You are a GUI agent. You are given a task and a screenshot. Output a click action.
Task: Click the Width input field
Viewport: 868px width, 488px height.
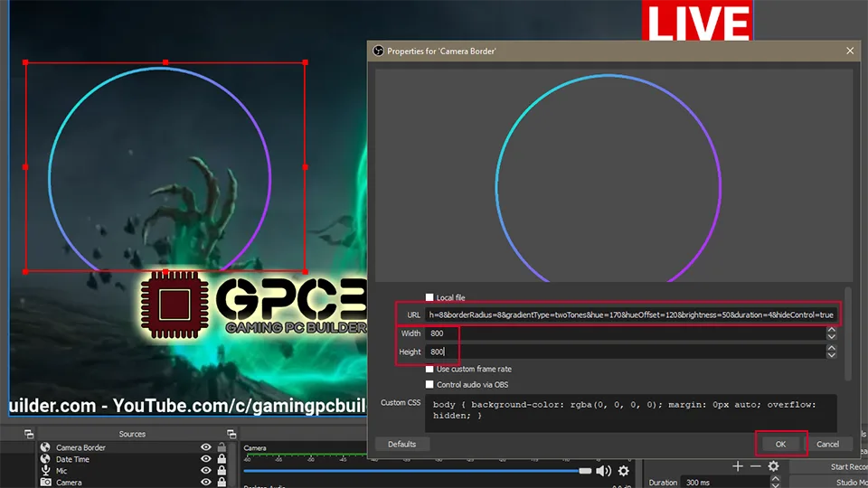[626, 333]
